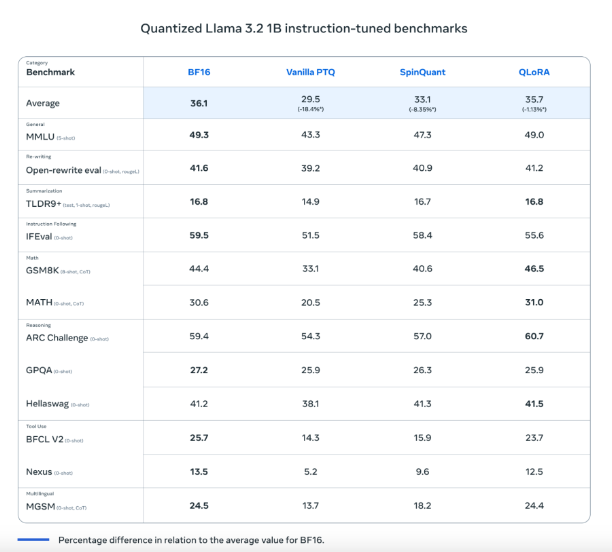Select the ARC Challenge row label
This screenshot has width=612, height=552.
point(56,338)
